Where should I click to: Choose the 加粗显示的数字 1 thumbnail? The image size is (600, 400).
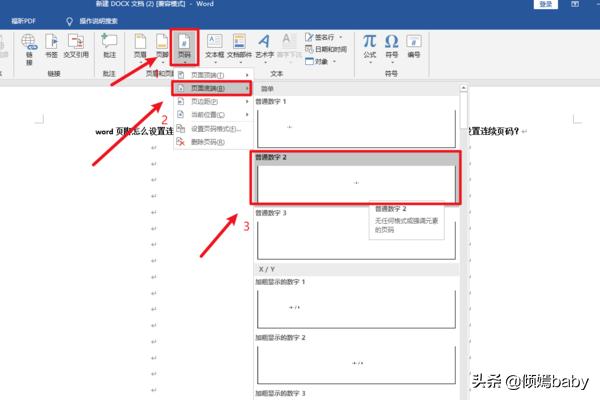pyautogui.click(x=356, y=308)
